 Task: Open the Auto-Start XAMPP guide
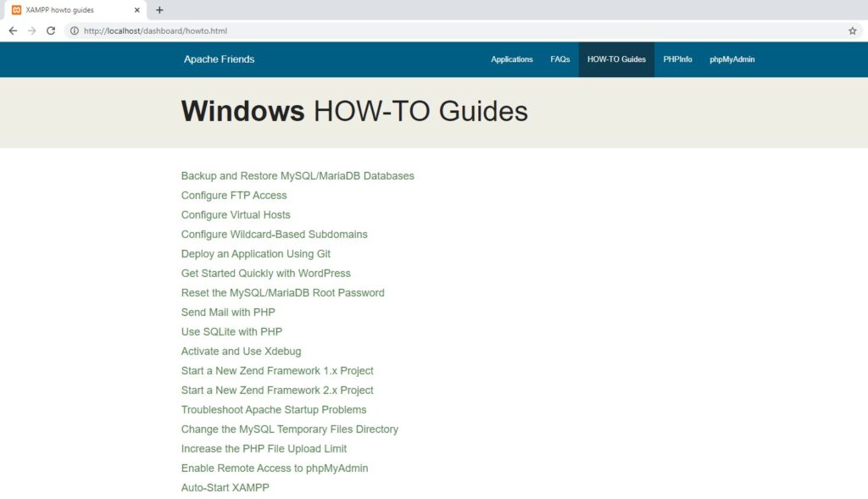pyautogui.click(x=225, y=487)
